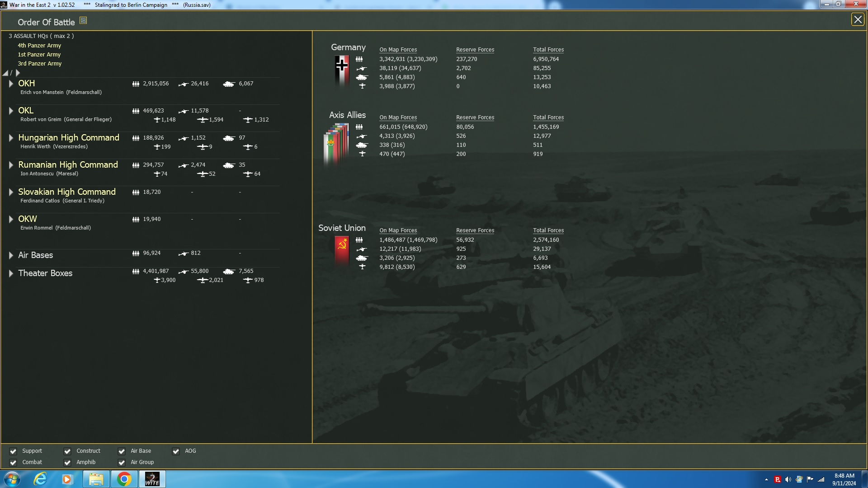Expand the OKH command tree
The image size is (868, 488).
pyautogui.click(x=11, y=84)
